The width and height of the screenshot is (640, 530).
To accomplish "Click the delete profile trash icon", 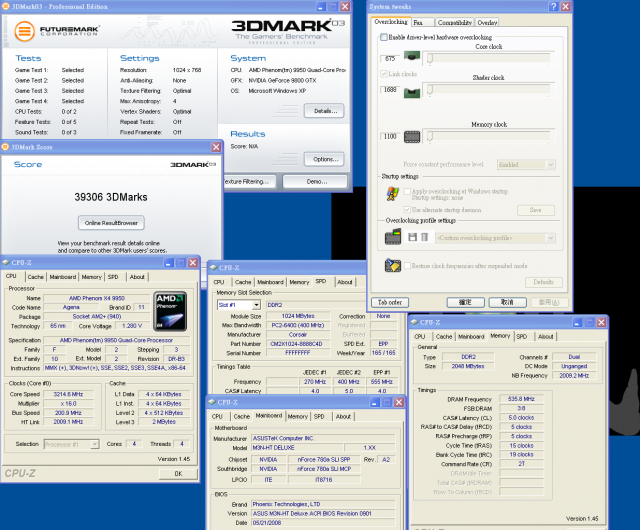I will pyautogui.click(x=424, y=237).
